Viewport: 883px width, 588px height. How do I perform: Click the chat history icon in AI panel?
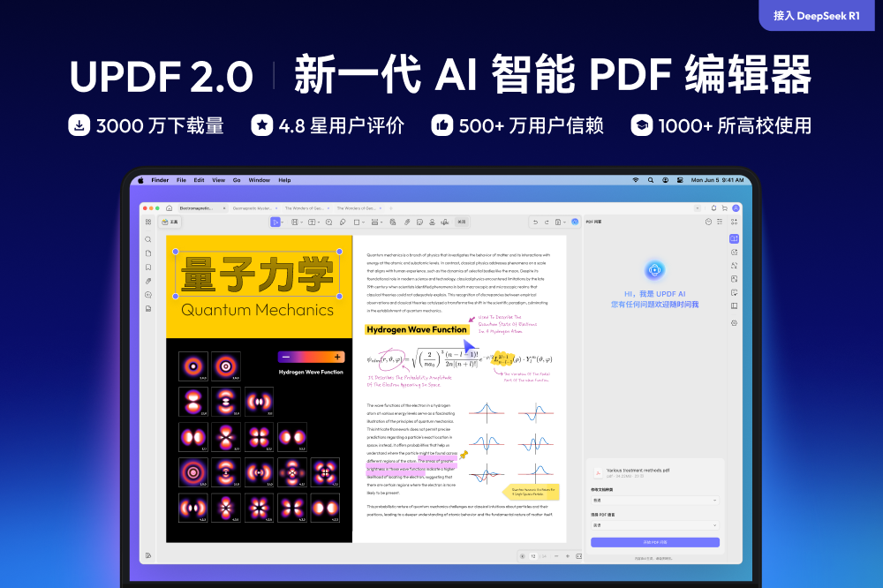click(708, 222)
